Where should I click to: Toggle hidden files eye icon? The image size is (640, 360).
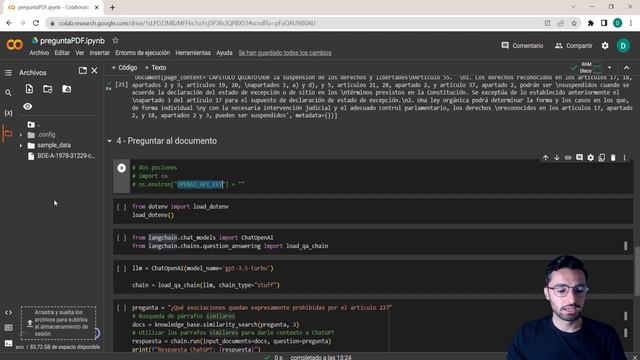(x=27, y=107)
